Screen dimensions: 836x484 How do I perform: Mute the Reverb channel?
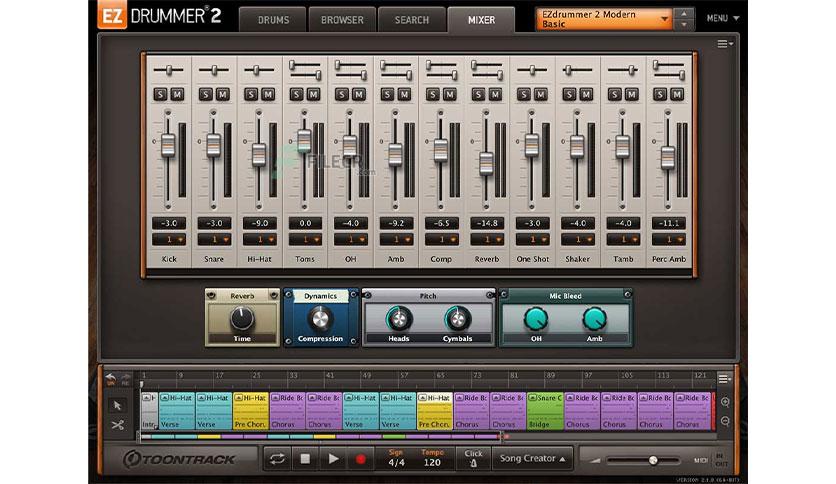(495, 94)
